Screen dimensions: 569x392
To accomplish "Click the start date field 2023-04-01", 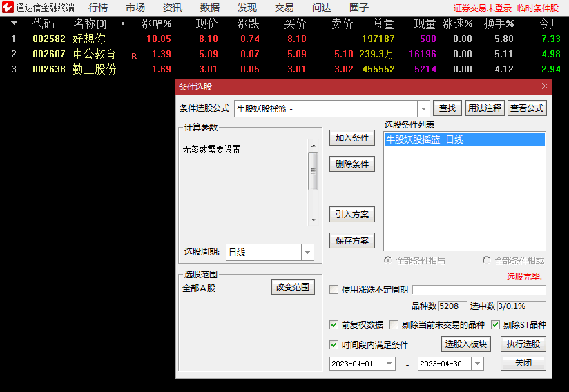I will pyautogui.click(x=356, y=364).
